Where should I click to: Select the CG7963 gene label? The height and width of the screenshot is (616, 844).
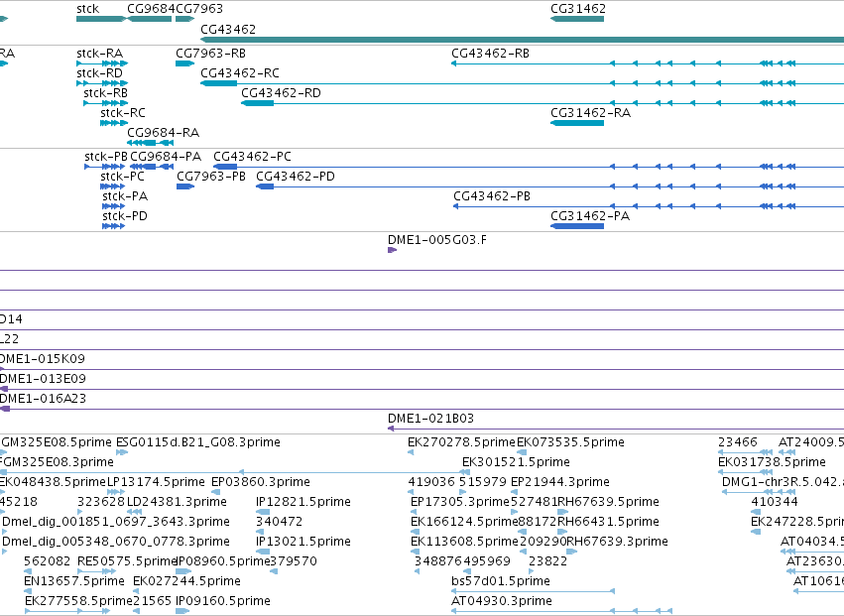coord(199,9)
